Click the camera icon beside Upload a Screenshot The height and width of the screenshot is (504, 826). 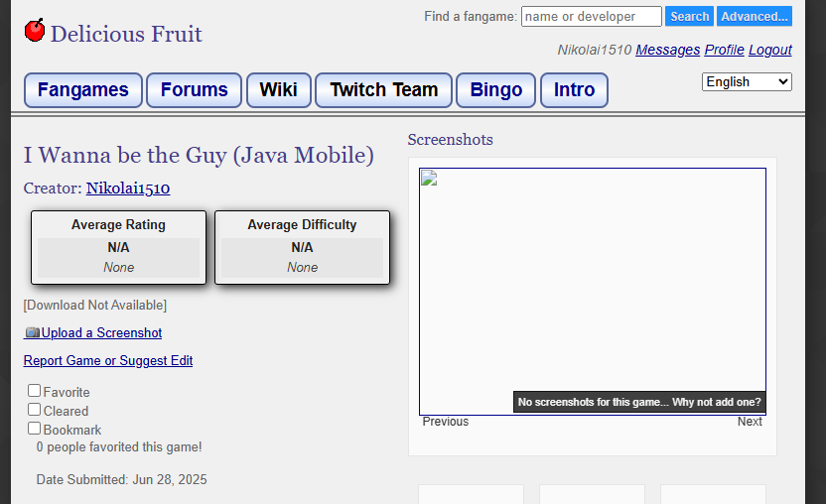[32, 332]
